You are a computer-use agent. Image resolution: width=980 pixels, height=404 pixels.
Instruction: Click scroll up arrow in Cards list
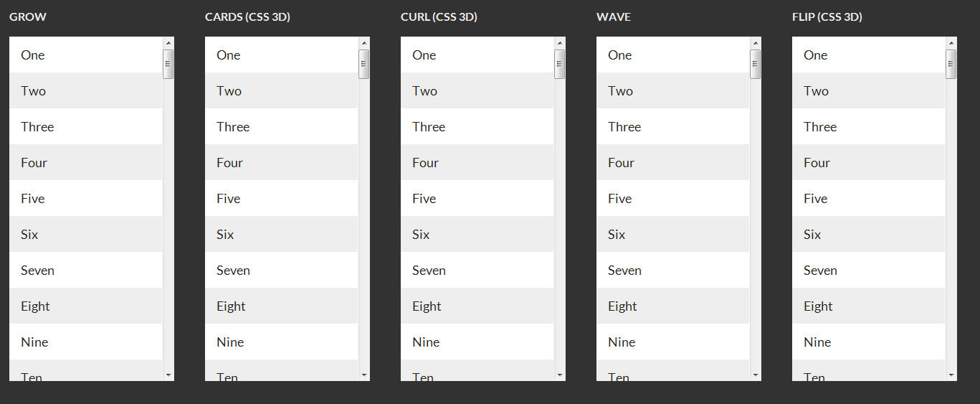point(364,42)
